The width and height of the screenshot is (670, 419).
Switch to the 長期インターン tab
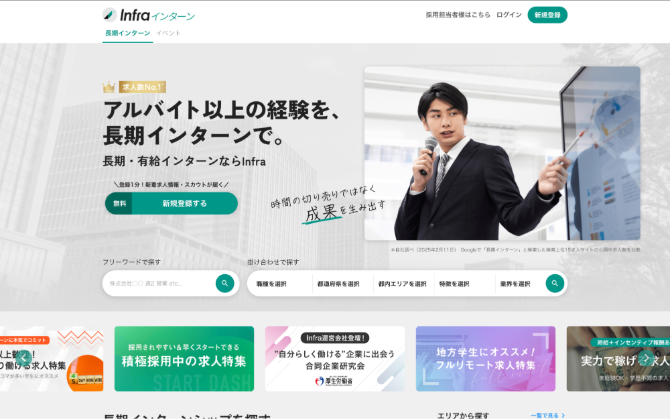128,33
